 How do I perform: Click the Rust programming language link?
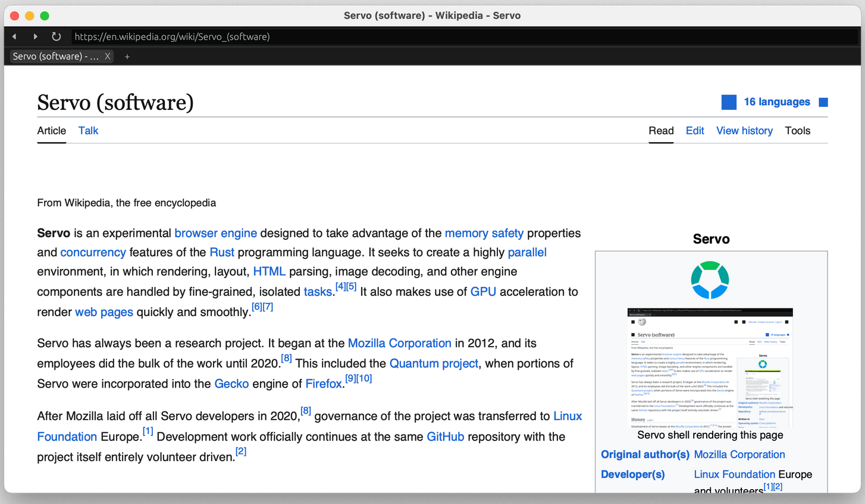click(222, 253)
